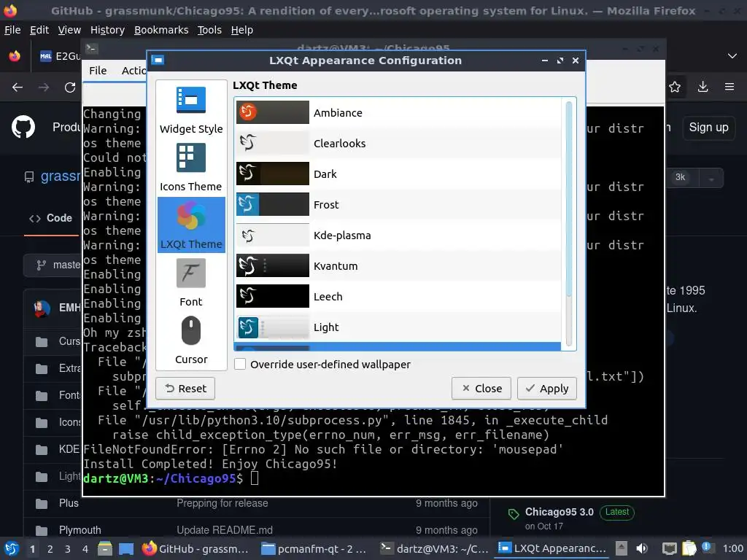Select the E2Gu Firefox tab

coord(60,56)
